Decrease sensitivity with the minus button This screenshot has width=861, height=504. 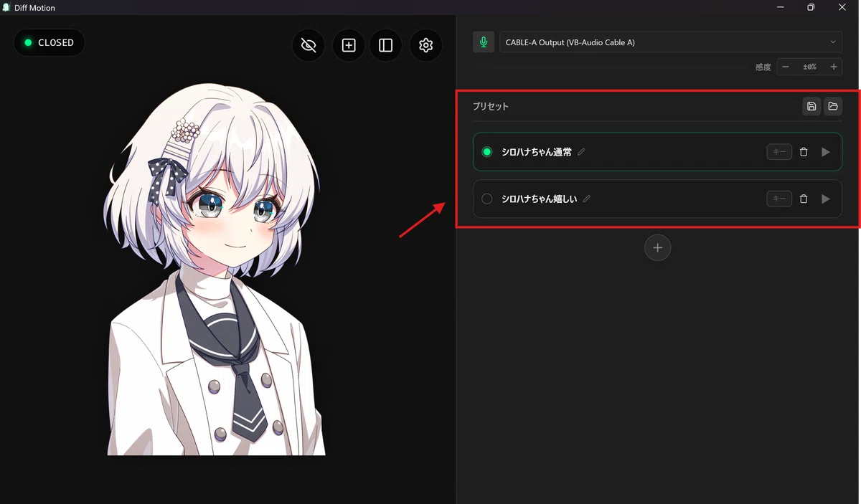click(786, 67)
